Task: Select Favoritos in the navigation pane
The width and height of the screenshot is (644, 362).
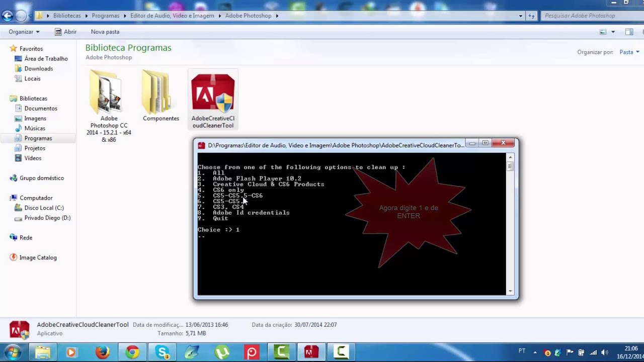Action: (31, 49)
